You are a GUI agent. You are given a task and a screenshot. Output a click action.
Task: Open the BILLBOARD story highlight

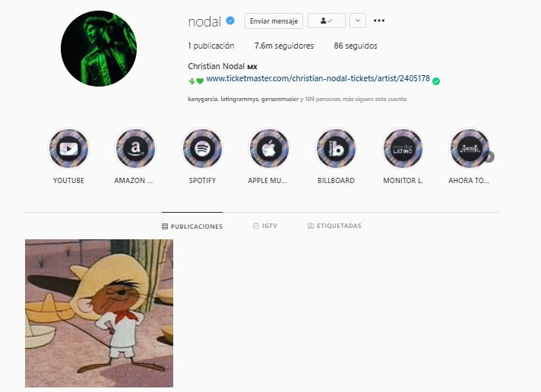coord(336,149)
